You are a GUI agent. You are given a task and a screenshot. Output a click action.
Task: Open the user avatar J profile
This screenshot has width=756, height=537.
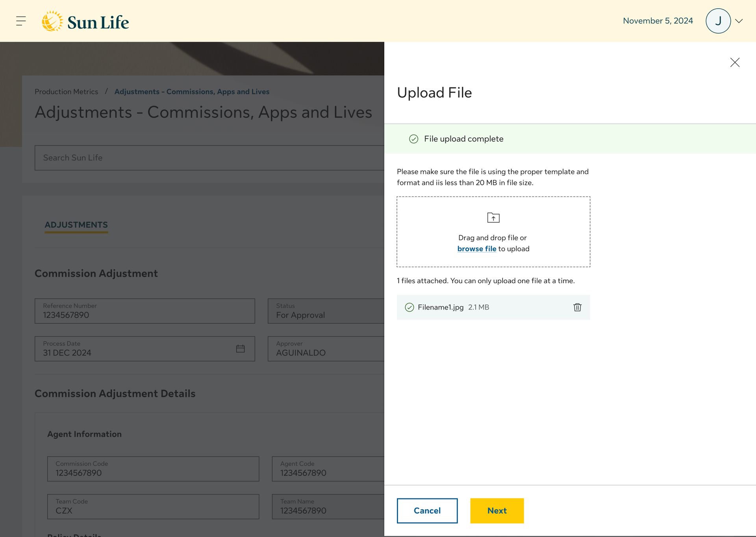[x=718, y=21]
